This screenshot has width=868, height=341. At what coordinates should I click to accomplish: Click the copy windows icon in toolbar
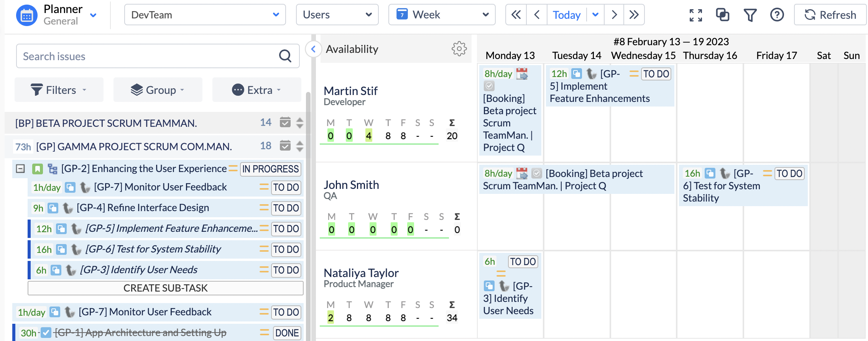click(722, 15)
